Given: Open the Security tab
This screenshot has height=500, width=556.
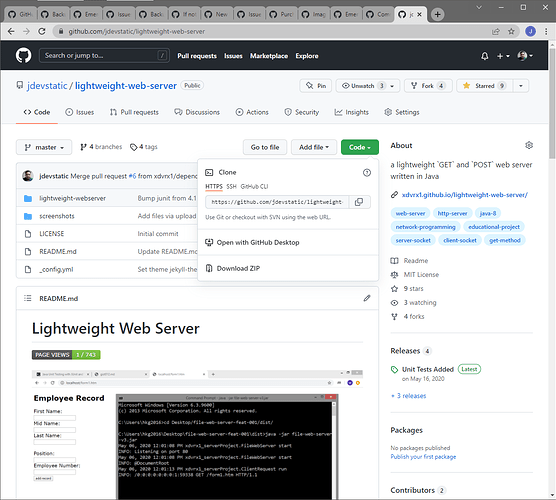Looking at the screenshot, I should pos(302,112).
